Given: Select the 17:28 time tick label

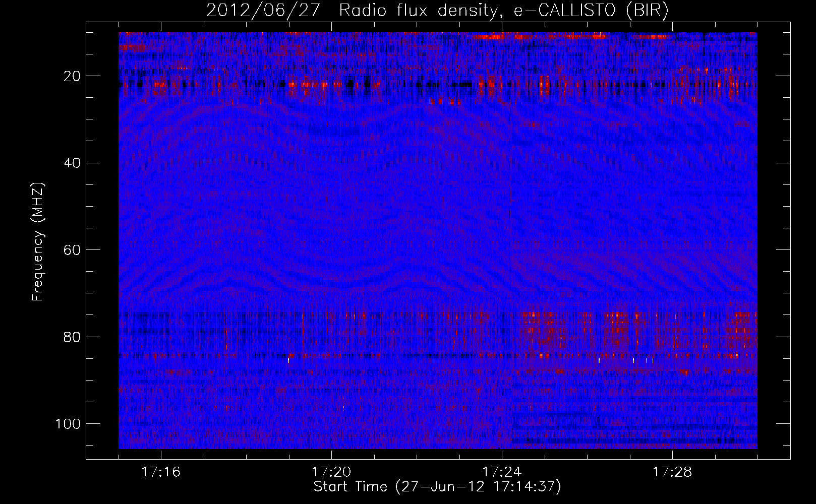Looking at the screenshot, I should click(672, 472).
